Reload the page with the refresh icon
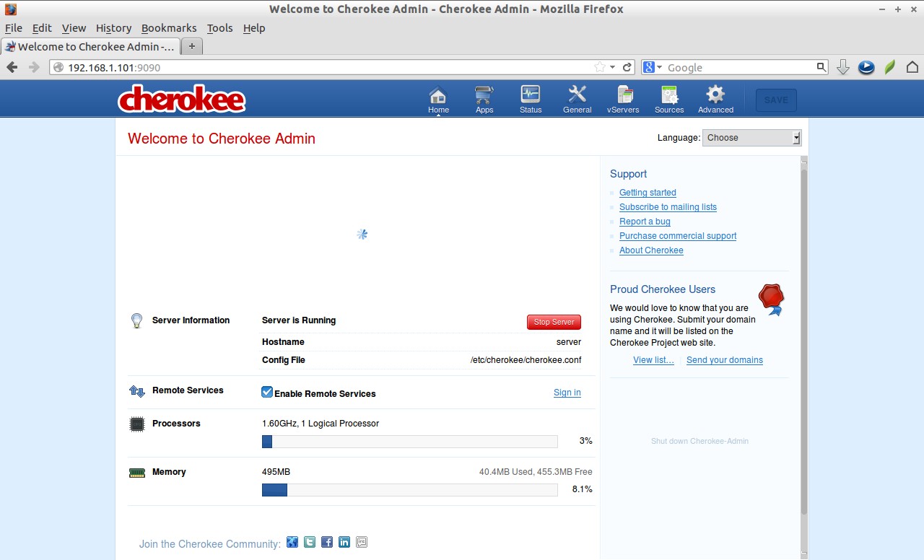 627,67
